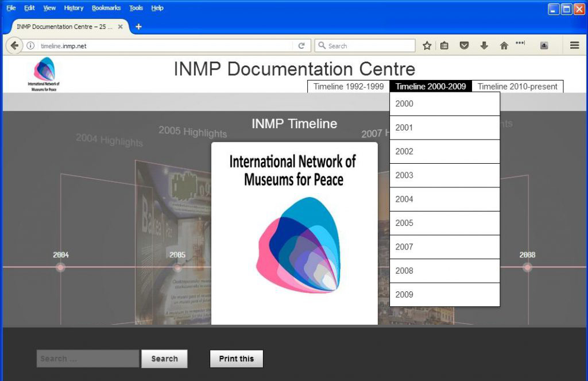Click the Print this button
588x381 pixels.
[236, 359]
